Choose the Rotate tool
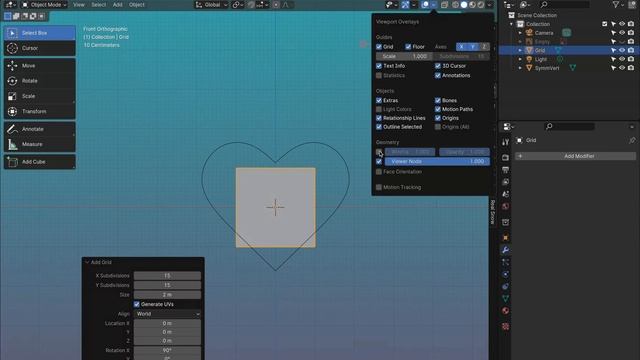The width and height of the screenshot is (640, 360). pos(40,81)
